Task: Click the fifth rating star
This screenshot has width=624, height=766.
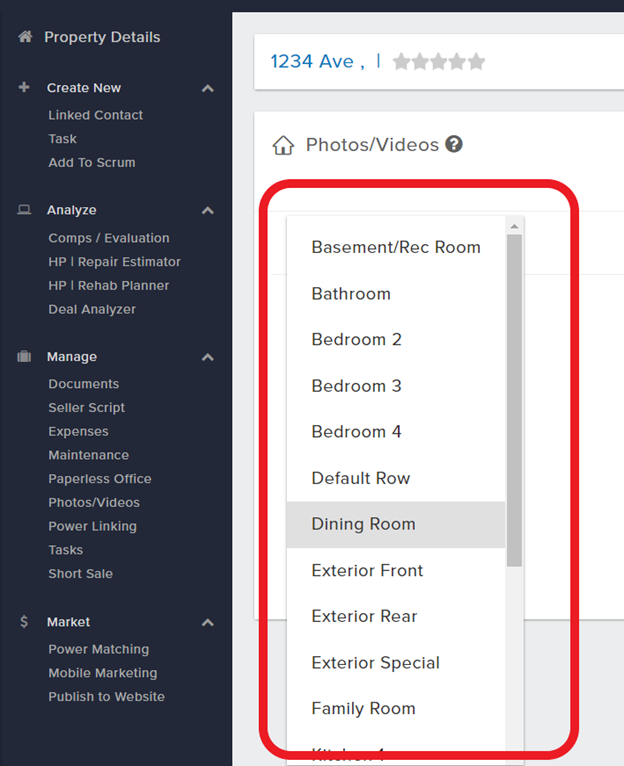Action: point(476,62)
